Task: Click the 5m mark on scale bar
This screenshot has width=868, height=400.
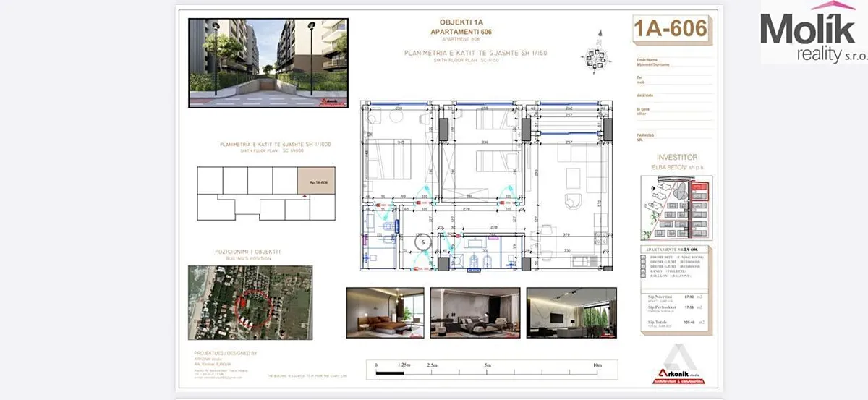Action: pos(486,366)
